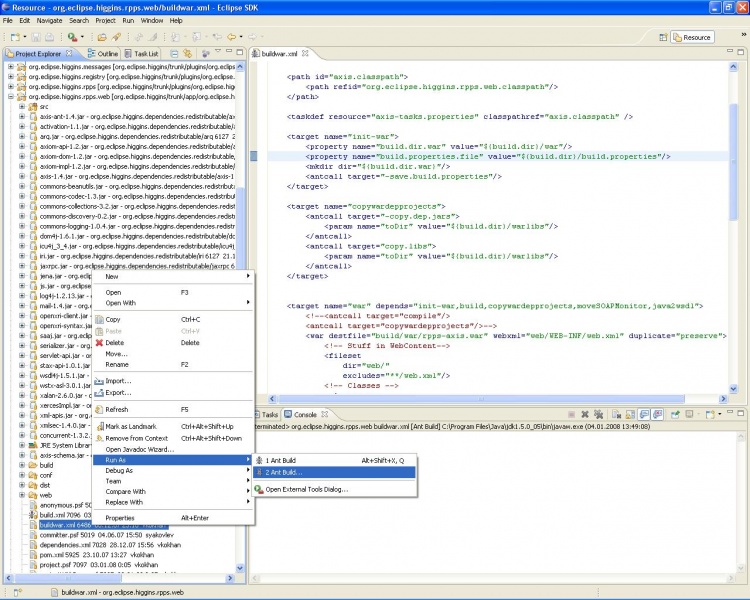Click Mark as Landmark icon
This screenshot has height=600, width=750.
[x=100, y=426]
